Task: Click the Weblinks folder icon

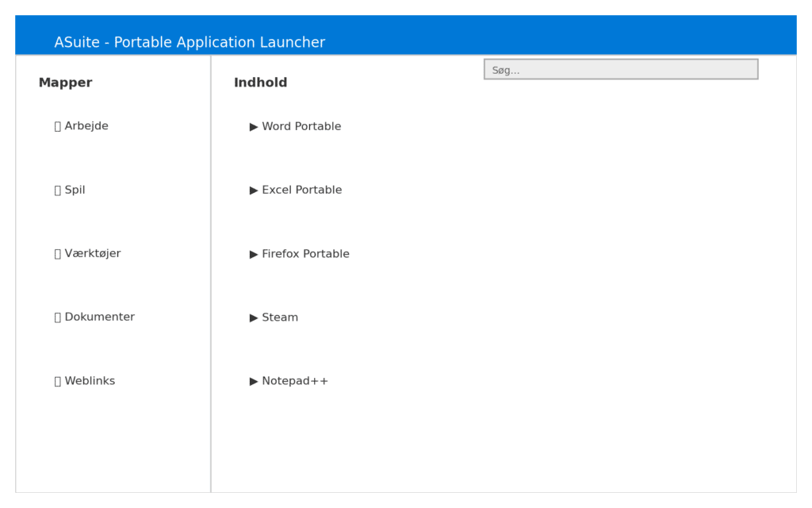Action: pyautogui.click(x=57, y=380)
